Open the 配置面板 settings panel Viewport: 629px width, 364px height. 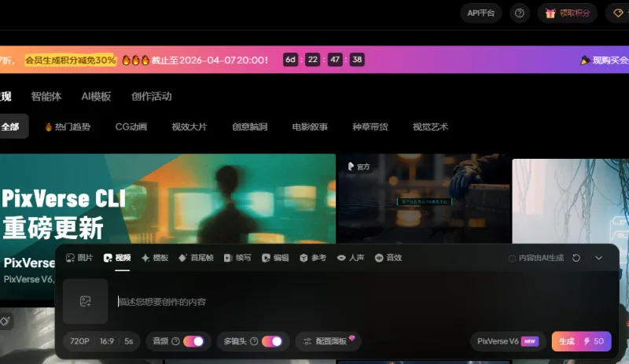[328, 341]
